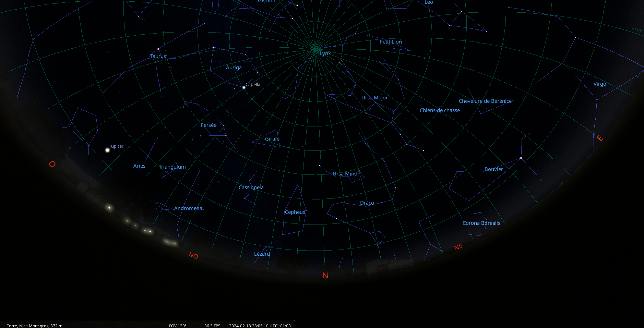Click the West cardinal marker O
This screenshot has height=328, width=644.
52,164
